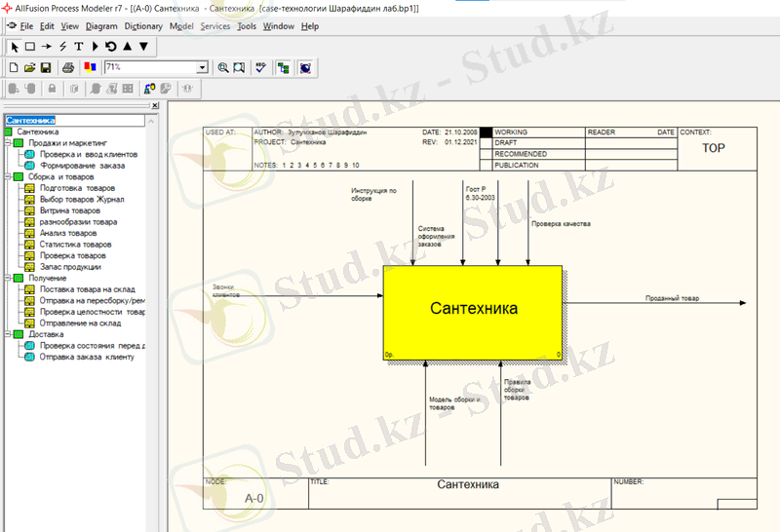Select the Text tool
780x532 pixels.
tap(79, 46)
